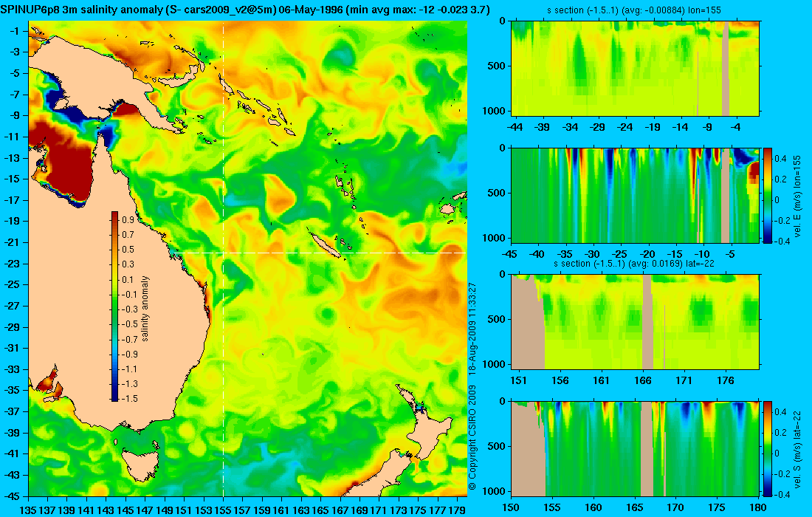Click the '-21' latitude label on main map
Viewport: 812px width, 517px height.
pyautogui.click(x=13, y=242)
